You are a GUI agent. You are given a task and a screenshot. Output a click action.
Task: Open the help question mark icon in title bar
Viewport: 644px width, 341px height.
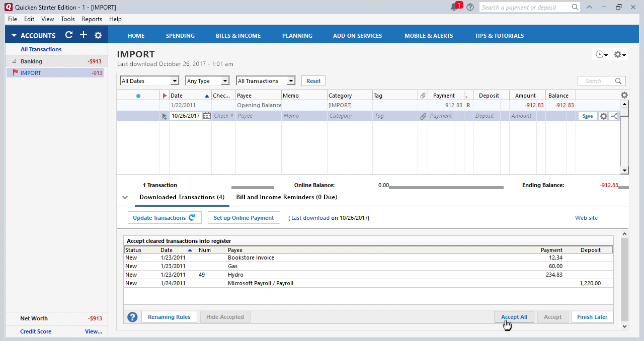click(470, 7)
